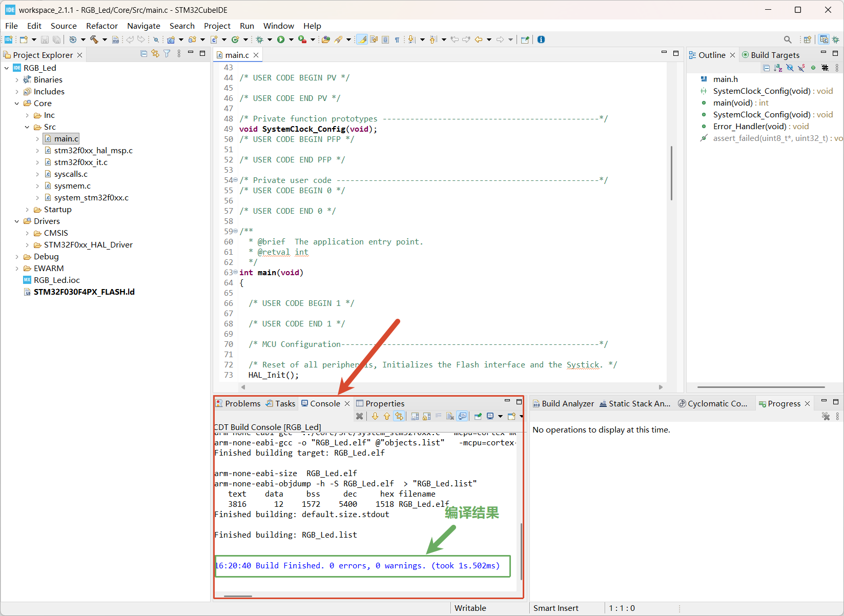The width and height of the screenshot is (844, 616).
Task: Click Collapse All icon in Project Explorer
Action: tap(144, 54)
